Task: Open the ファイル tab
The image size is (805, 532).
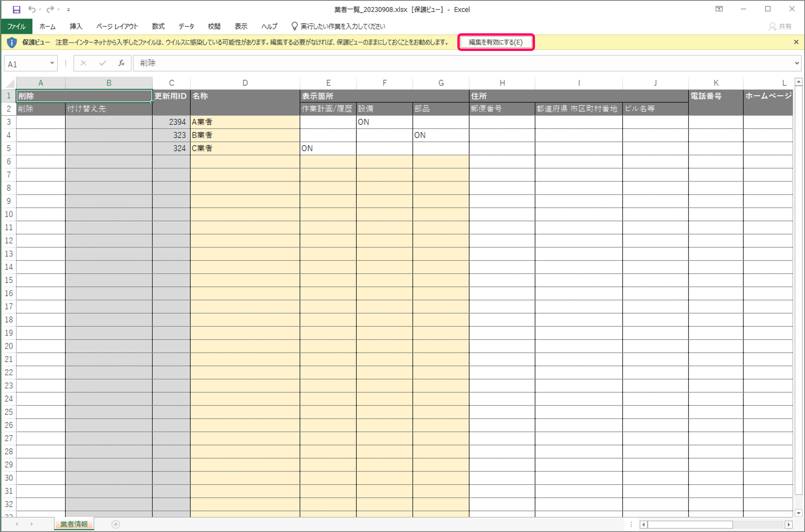Action: point(16,26)
